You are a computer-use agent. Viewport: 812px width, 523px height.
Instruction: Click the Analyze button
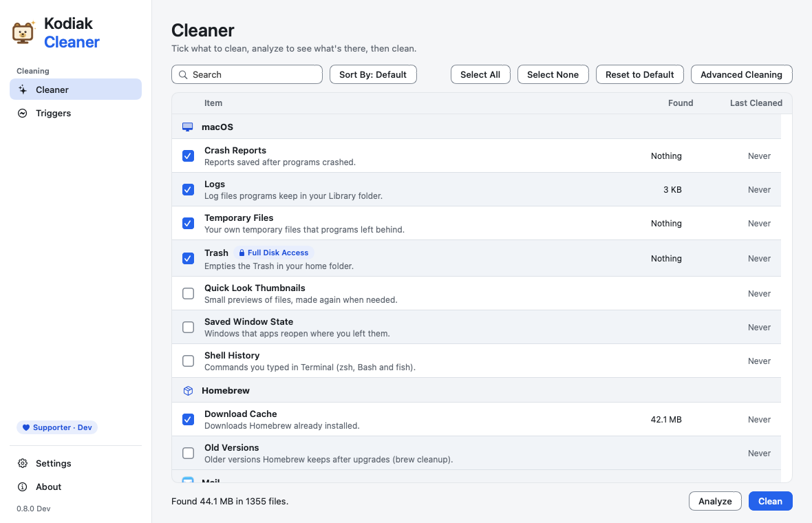pyautogui.click(x=715, y=501)
